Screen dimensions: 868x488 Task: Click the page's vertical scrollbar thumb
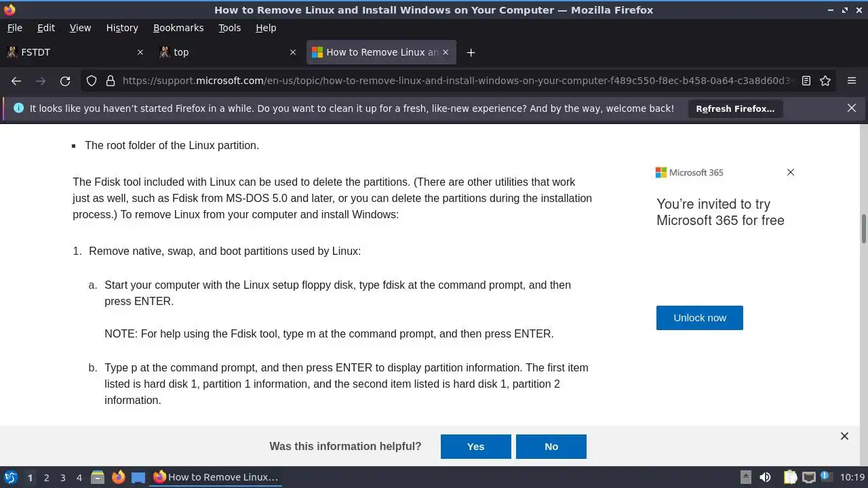863,228
